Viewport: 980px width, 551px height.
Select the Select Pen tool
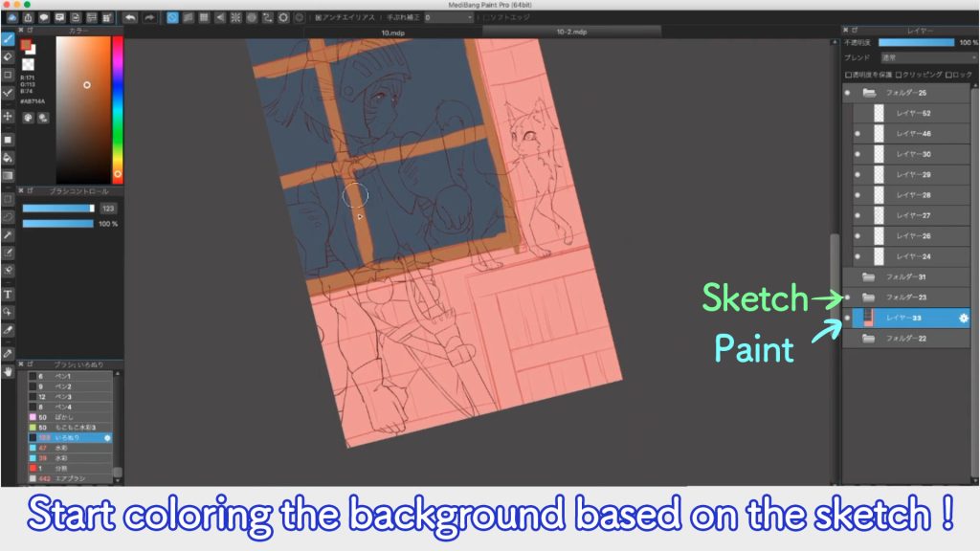(8, 253)
